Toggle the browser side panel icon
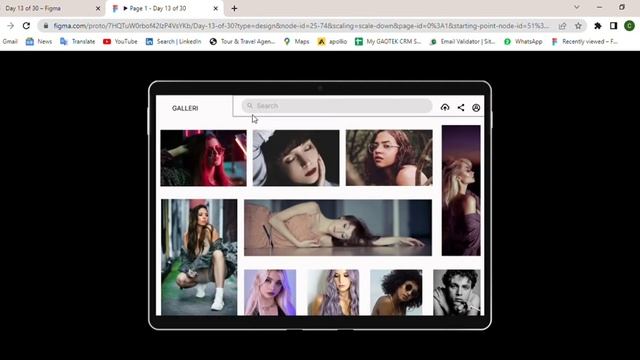 click(x=613, y=26)
